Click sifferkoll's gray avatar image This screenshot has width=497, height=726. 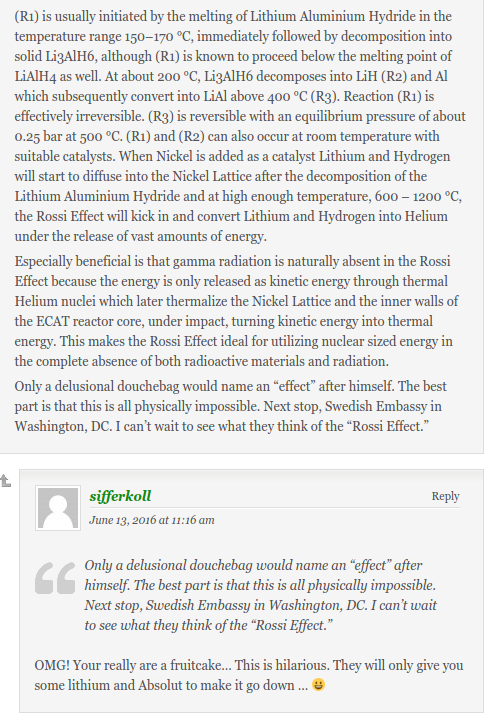coord(58,508)
